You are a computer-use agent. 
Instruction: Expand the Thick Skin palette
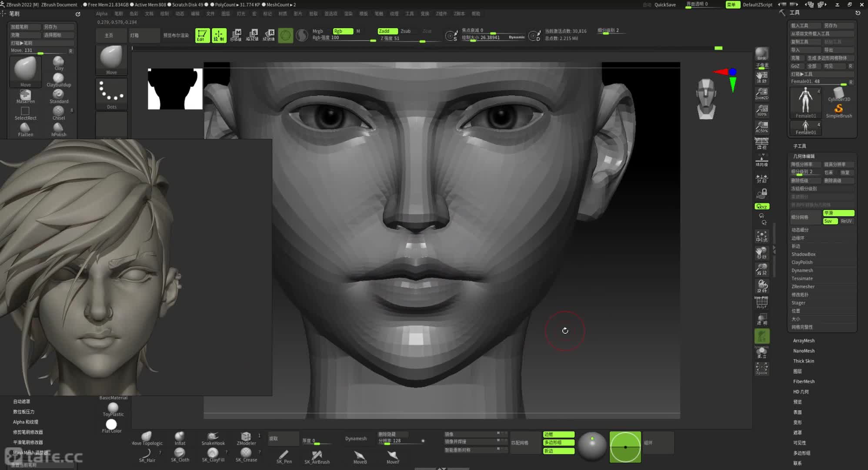pos(803,361)
